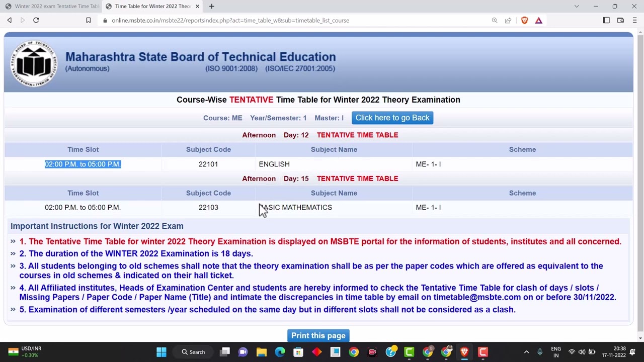Click the Maharashtra State Board of Technical Education title

pyautogui.click(x=200, y=57)
